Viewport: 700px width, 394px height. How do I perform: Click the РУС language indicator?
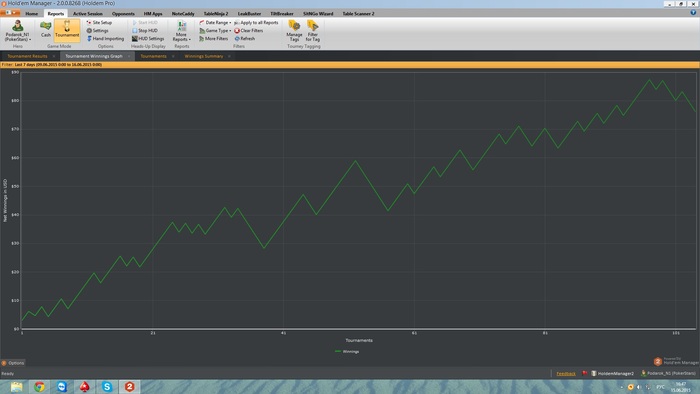[x=660, y=387]
